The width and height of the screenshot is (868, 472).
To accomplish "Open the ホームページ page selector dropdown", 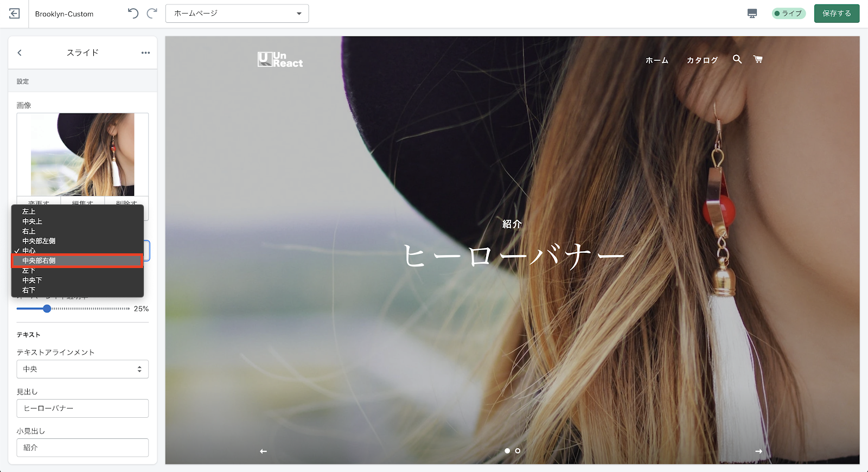I will tap(237, 14).
